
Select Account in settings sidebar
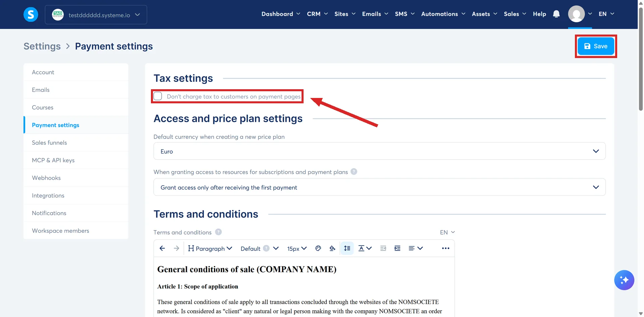(x=76, y=72)
